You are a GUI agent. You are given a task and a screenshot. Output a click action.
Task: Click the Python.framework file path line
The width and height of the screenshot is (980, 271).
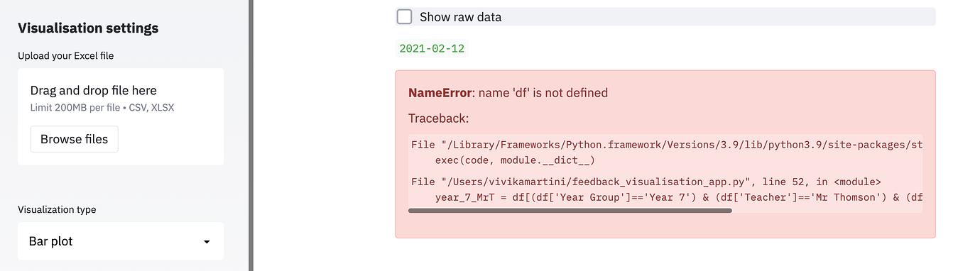tap(665, 145)
